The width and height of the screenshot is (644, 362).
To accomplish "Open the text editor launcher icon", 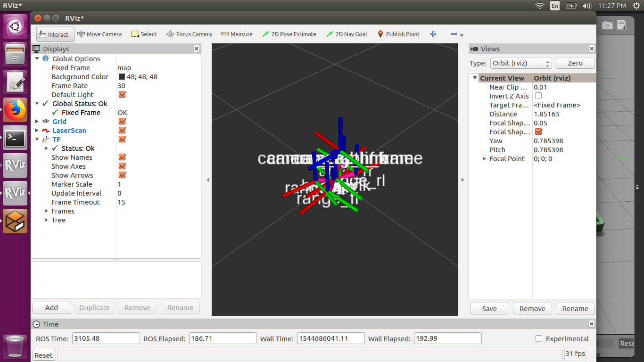I will [x=15, y=82].
